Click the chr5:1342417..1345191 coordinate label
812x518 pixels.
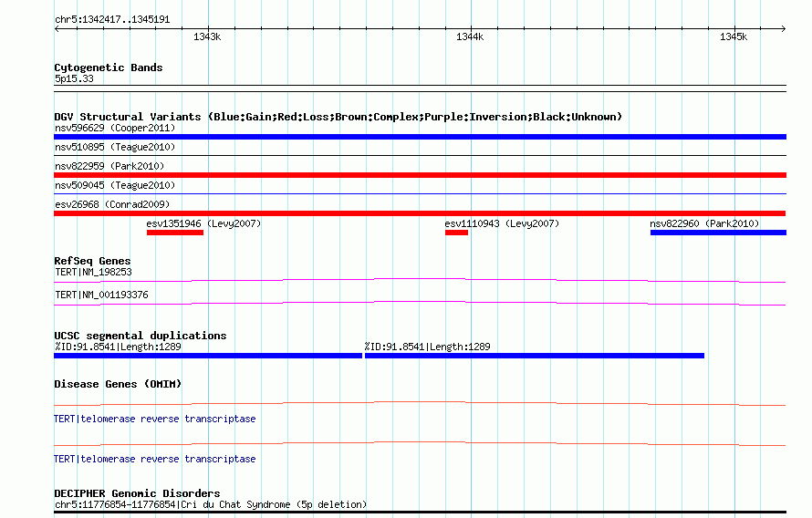point(112,20)
